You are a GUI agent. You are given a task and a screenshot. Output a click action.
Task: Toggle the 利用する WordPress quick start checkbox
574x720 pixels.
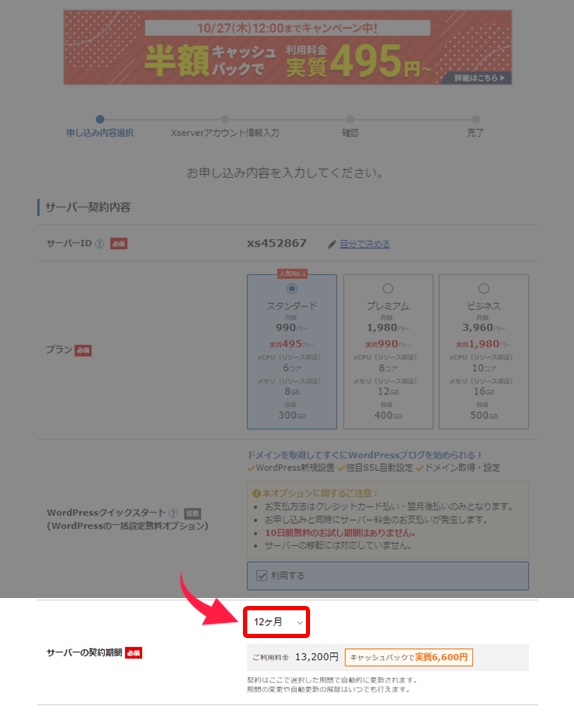(x=262, y=575)
